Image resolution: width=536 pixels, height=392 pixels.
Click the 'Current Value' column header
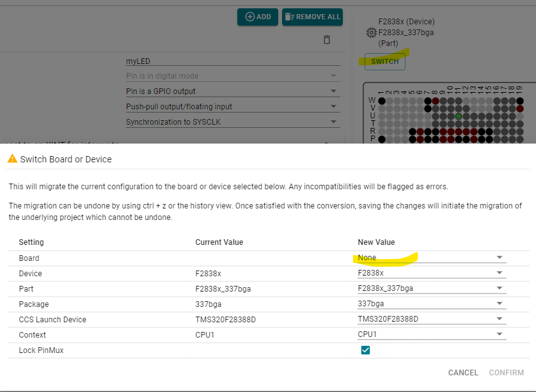tap(219, 242)
